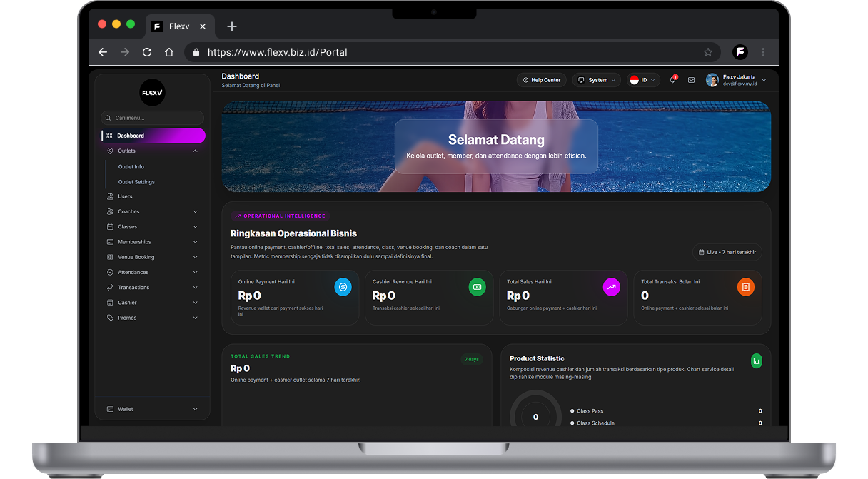
Task: Click the Flexv logo in sidebar
Action: [152, 93]
